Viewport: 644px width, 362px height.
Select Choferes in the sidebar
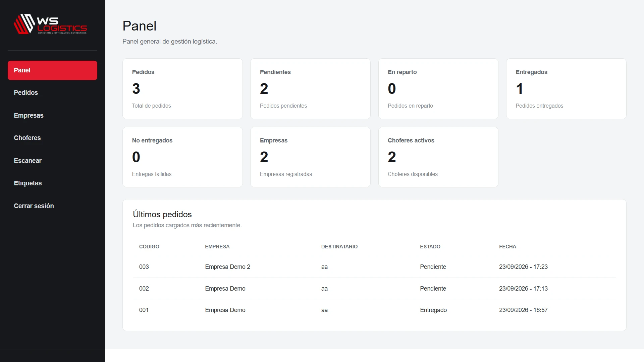pyautogui.click(x=52, y=138)
